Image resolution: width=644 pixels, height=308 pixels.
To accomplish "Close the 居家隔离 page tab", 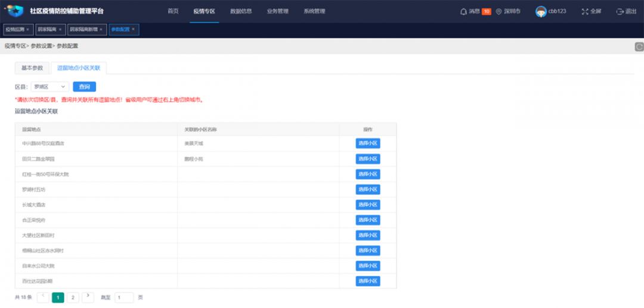I will coord(60,30).
